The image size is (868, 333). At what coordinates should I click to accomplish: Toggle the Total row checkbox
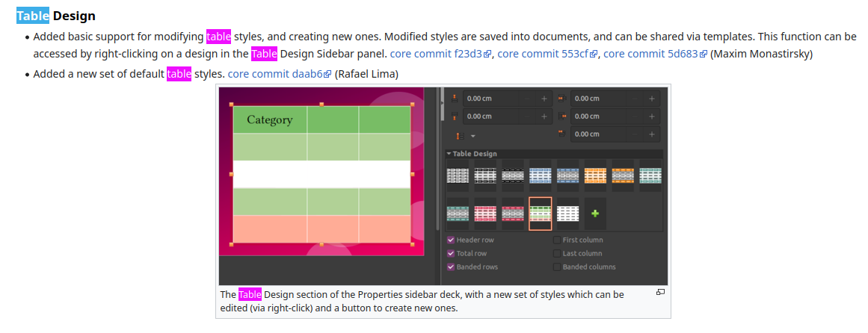coord(451,254)
